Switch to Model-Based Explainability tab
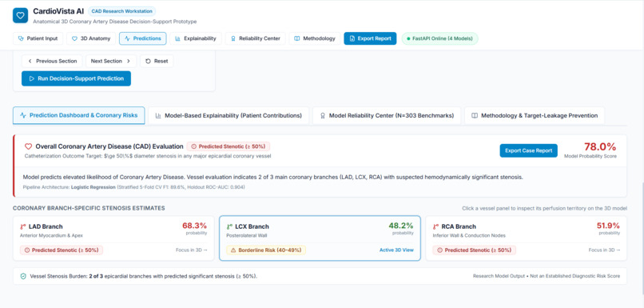Viewport: 644px width, 308px height. (x=229, y=115)
